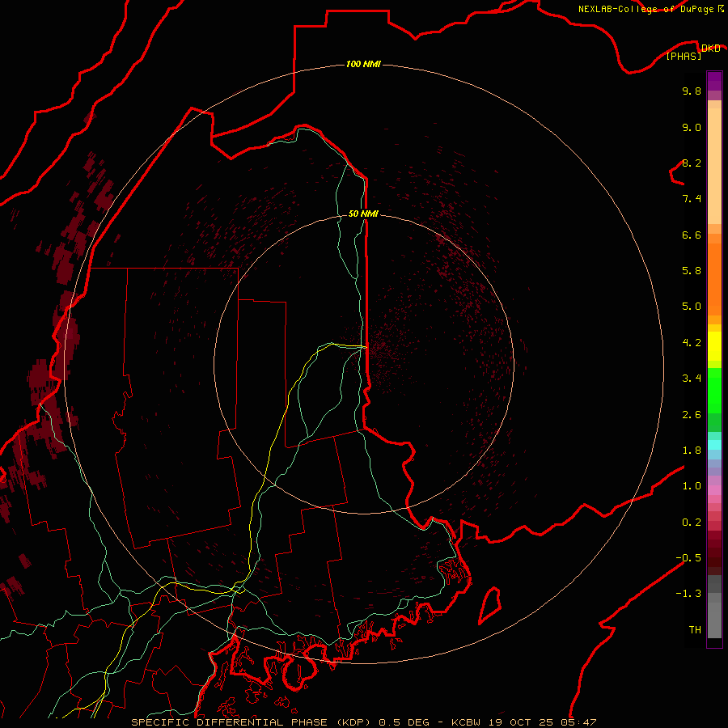This screenshot has height=728, width=728.
Task: Select the 9.0 value on the color scale
Action: 692,127
